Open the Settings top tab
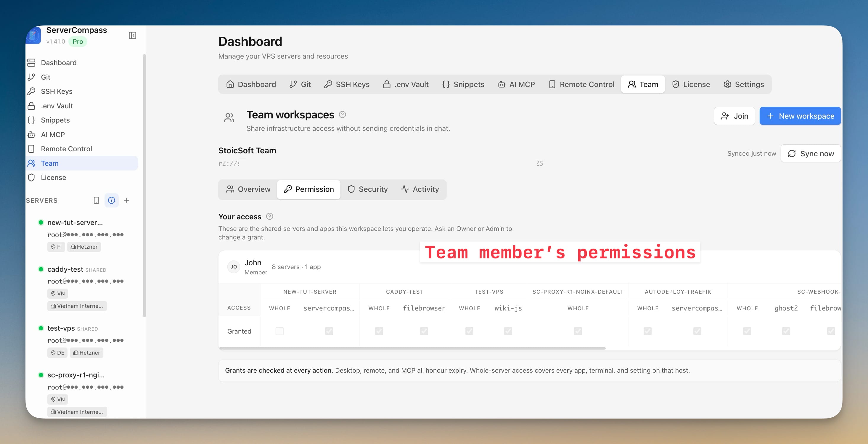Screen dimensions: 868x444 click(744, 84)
